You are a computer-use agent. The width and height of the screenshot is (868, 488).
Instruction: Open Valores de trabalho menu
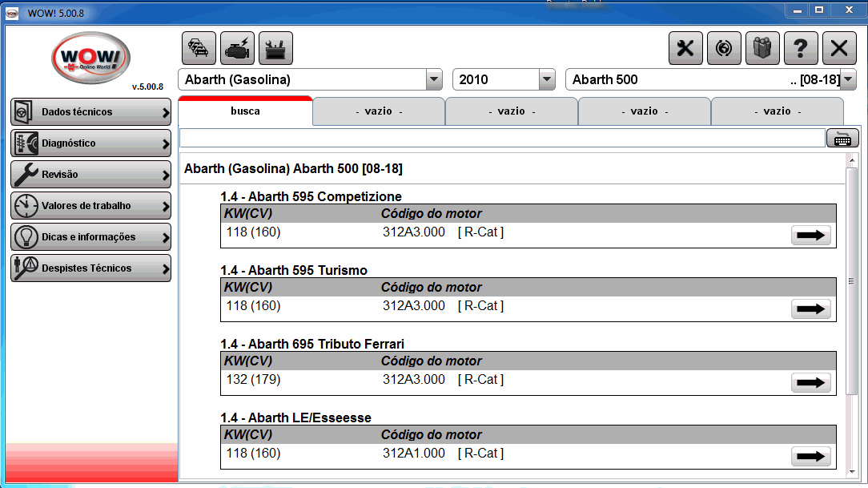coord(90,206)
